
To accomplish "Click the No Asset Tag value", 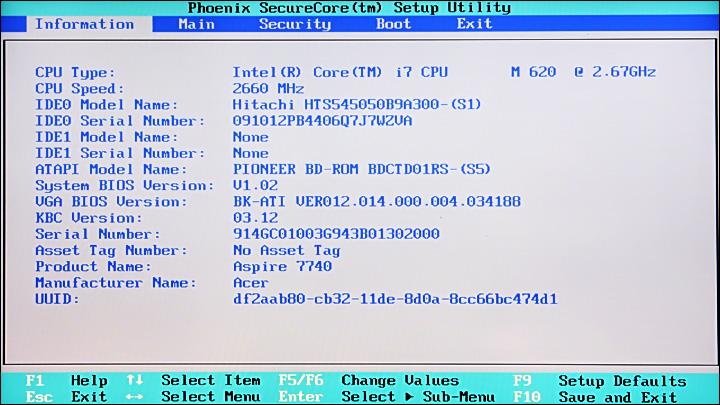I will pyautogui.click(x=287, y=251).
